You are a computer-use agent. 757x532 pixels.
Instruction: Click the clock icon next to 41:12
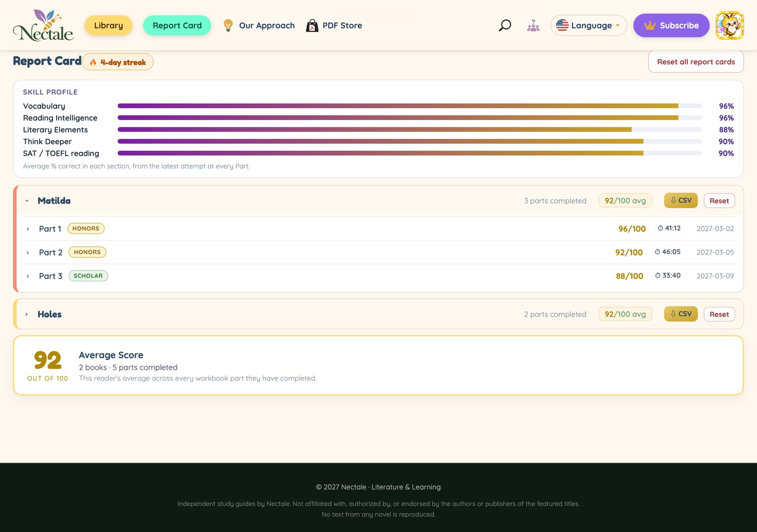click(660, 228)
